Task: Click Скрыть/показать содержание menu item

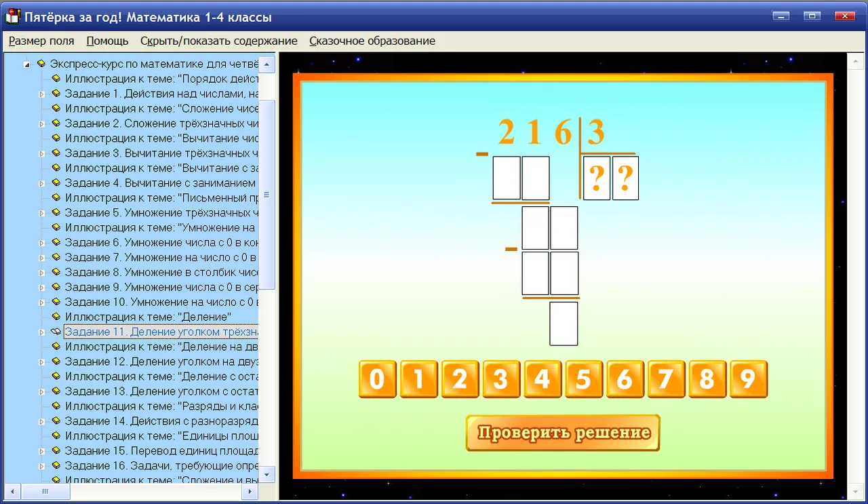Action: pos(219,41)
